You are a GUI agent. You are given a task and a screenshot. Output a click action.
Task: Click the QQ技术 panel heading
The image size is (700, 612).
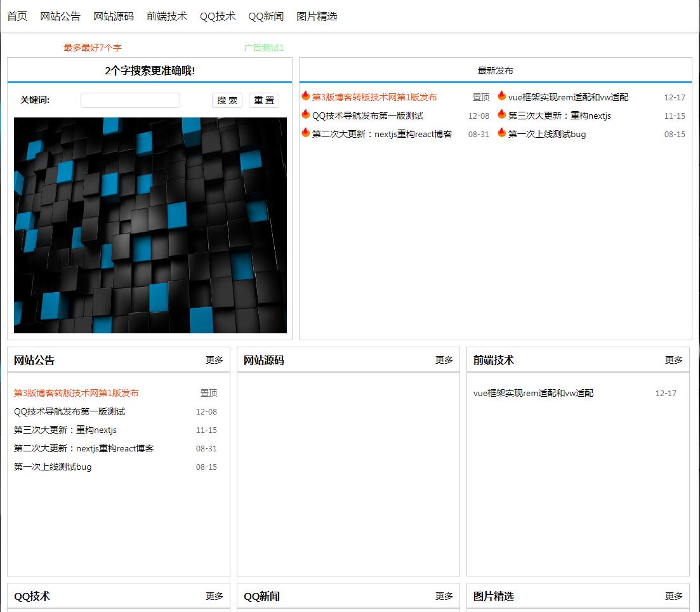(32, 596)
